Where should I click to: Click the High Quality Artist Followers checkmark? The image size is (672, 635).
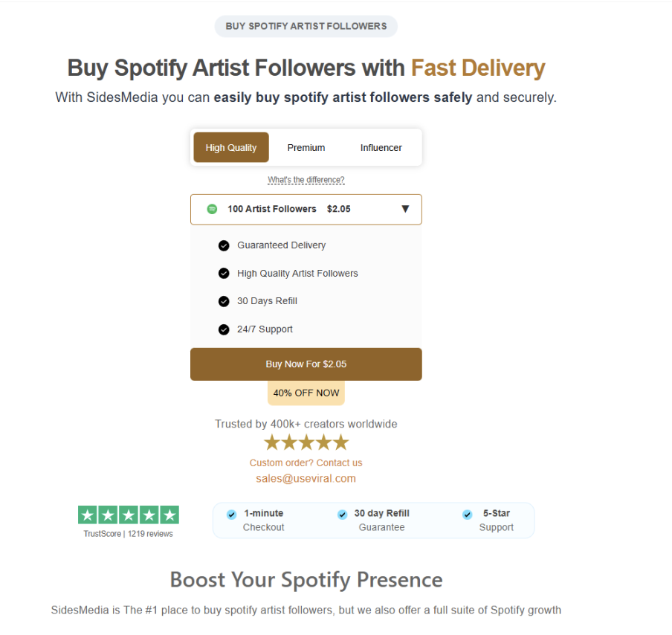(x=224, y=274)
